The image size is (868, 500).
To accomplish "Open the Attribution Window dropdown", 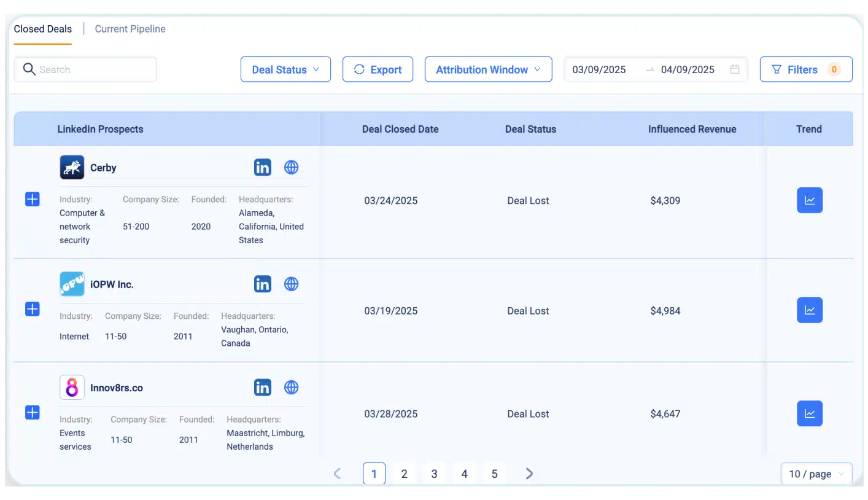I will [488, 69].
